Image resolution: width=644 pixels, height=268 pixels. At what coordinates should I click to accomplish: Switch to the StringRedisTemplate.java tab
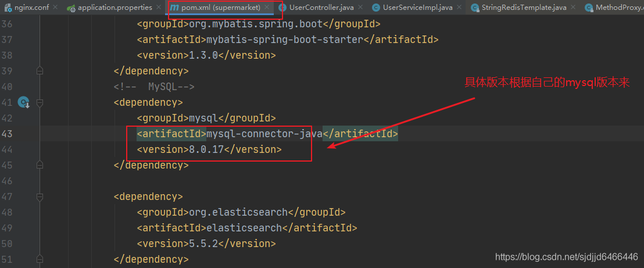524,8
